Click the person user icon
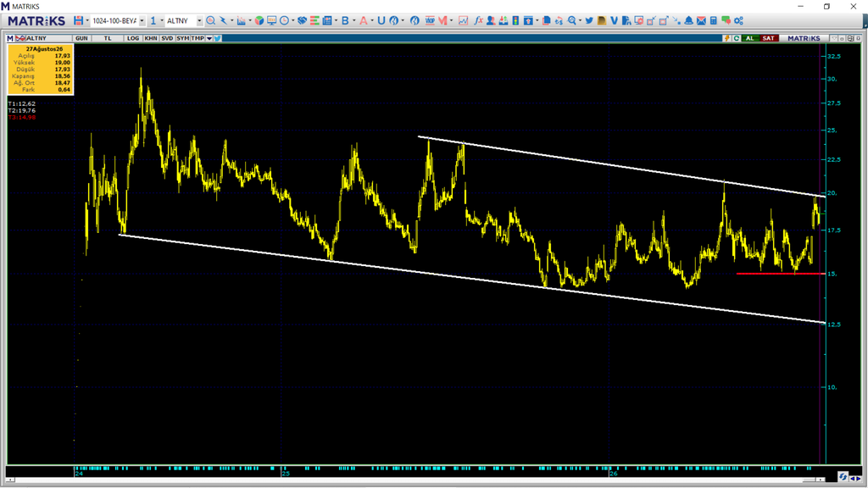 point(491,20)
